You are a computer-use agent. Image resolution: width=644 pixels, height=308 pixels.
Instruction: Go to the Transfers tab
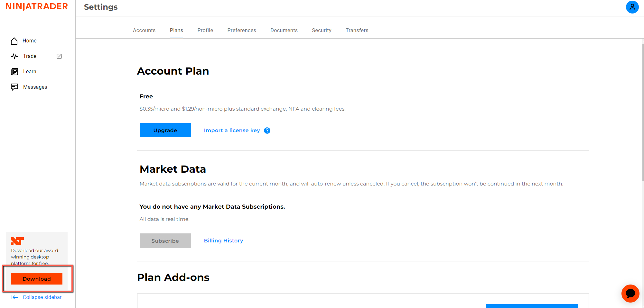[357, 30]
